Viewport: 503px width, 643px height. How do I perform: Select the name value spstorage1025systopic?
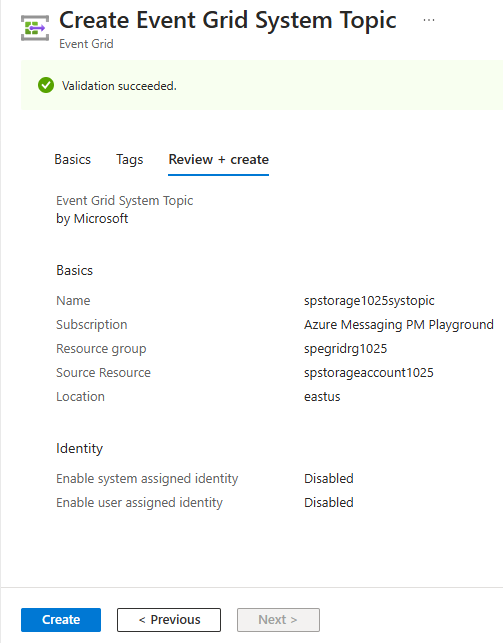click(x=369, y=301)
